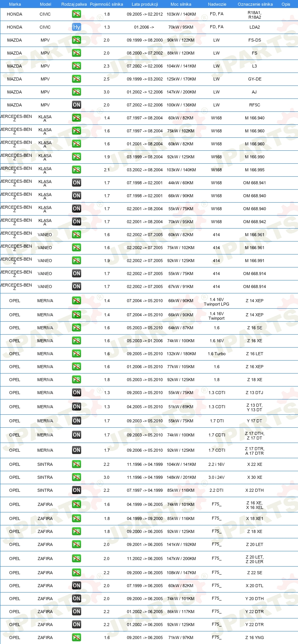Click the '09.2005 -> 02.2012' production years cell
The image size is (298, 644).
[x=145, y=14]
